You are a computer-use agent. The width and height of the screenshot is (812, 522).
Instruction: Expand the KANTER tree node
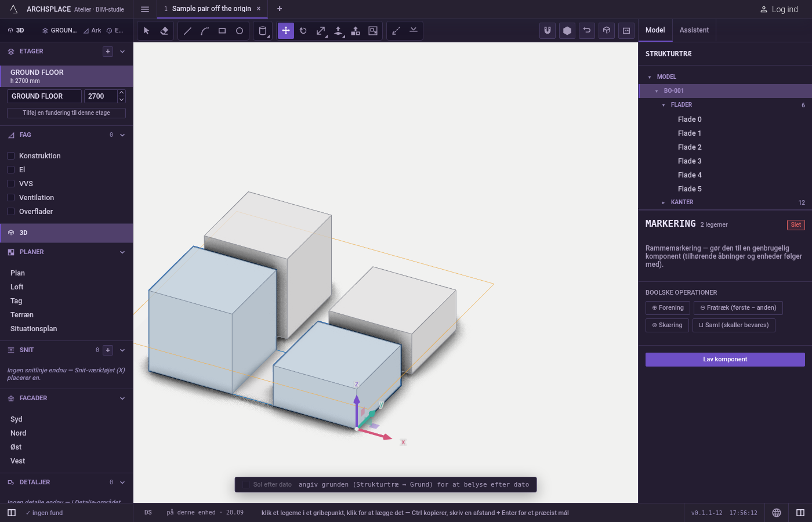tap(664, 202)
